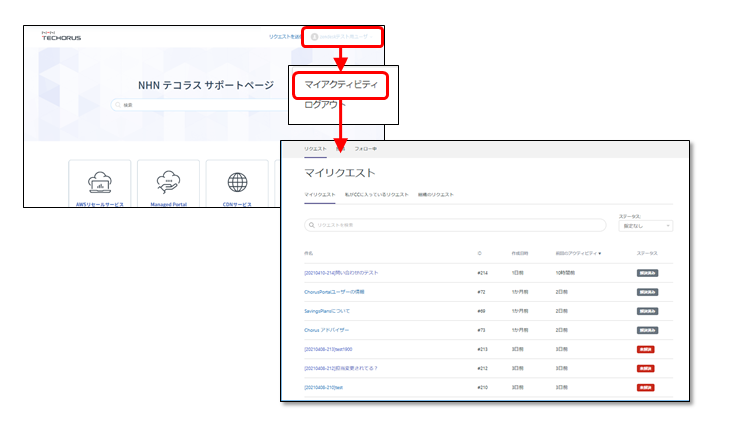The width and height of the screenshot is (750, 422).
Task: Click the grey status badge for #73
Action: coord(647,330)
